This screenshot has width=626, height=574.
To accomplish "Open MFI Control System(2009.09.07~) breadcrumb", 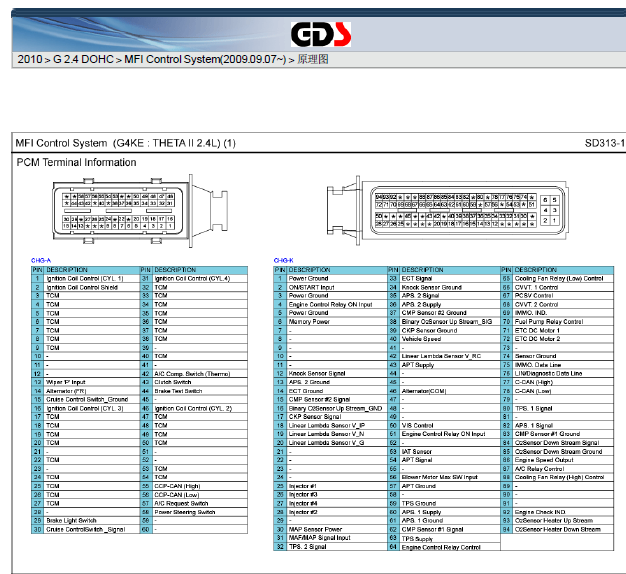I will pyautogui.click(x=205, y=59).
